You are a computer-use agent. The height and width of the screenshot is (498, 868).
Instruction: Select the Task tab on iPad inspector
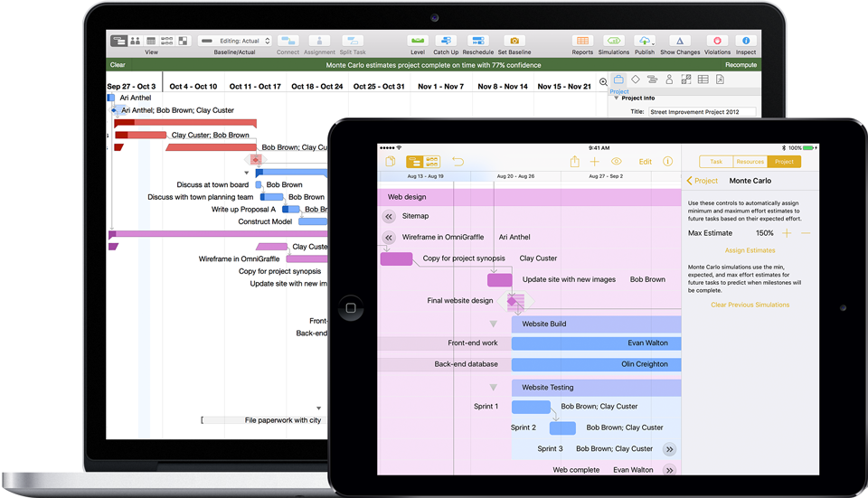[x=716, y=162]
